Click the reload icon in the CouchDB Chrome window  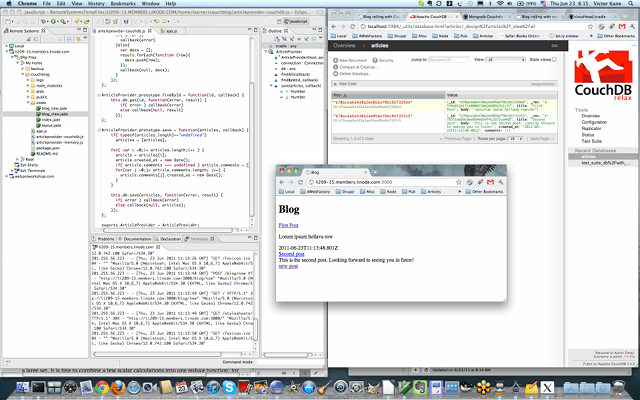click(x=352, y=27)
